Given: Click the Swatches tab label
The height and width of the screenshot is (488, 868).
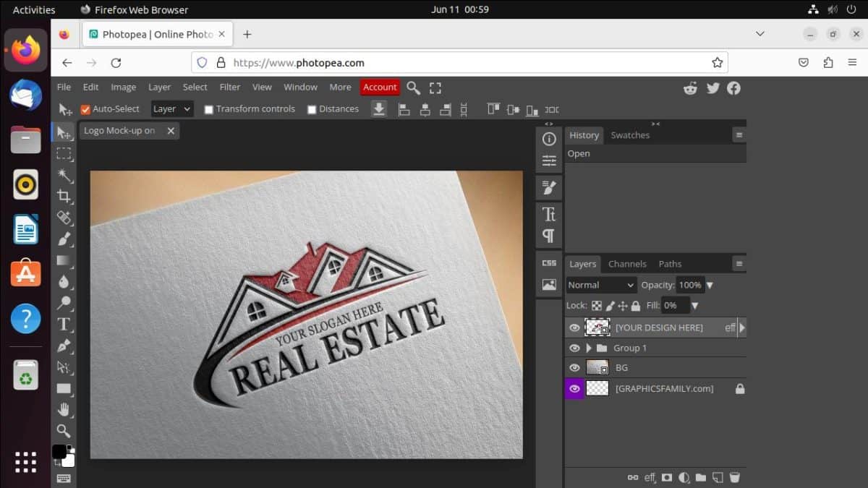Looking at the screenshot, I should (630, 134).
